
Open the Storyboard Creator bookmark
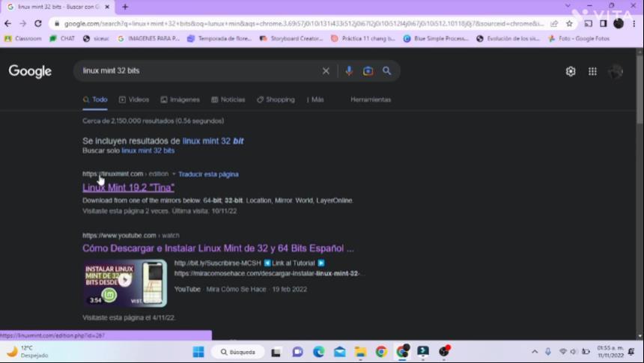click(291, 39)
